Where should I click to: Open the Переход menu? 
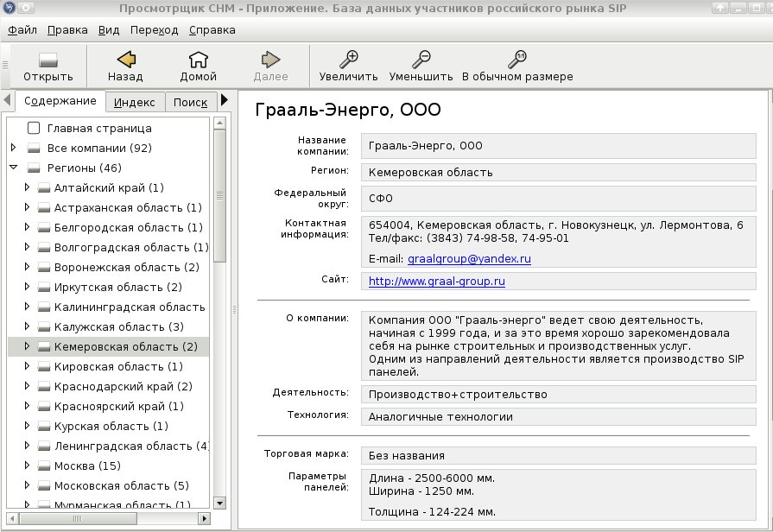154,30
